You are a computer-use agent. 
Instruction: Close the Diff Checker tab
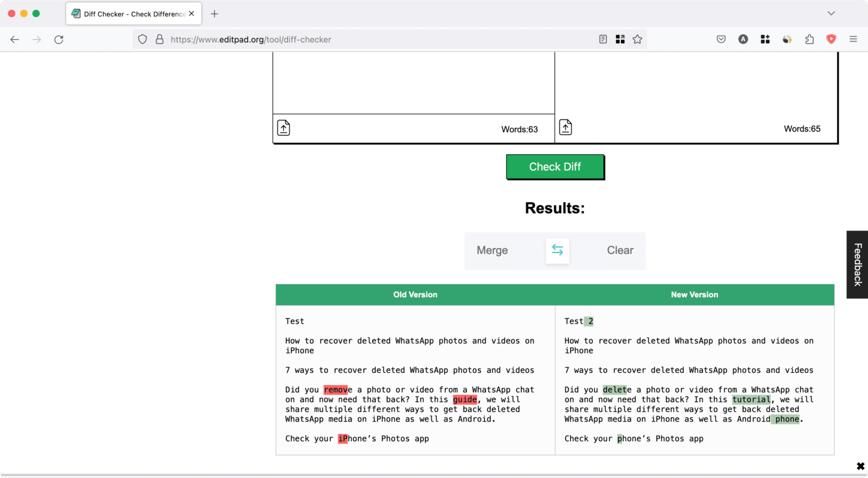[192, 14]
